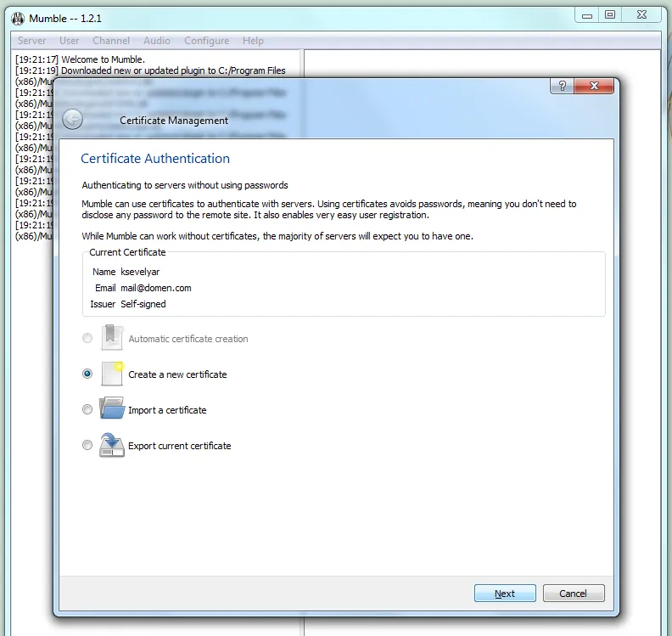This screenshot has height=636, width=672.
Task: Select Import a certificate radio button
Action: pyautogui.click(x=87, y=409)
